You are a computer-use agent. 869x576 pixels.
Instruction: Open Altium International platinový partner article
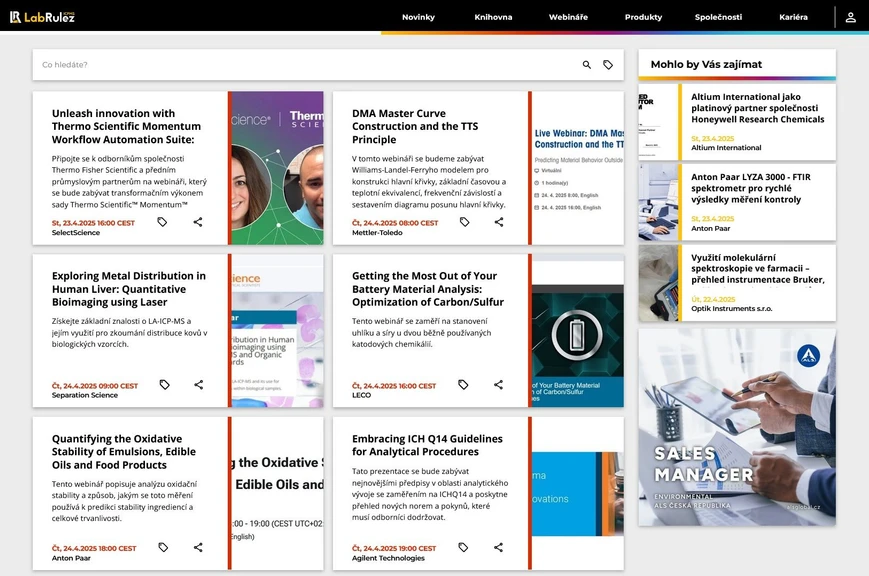[758, 108]
